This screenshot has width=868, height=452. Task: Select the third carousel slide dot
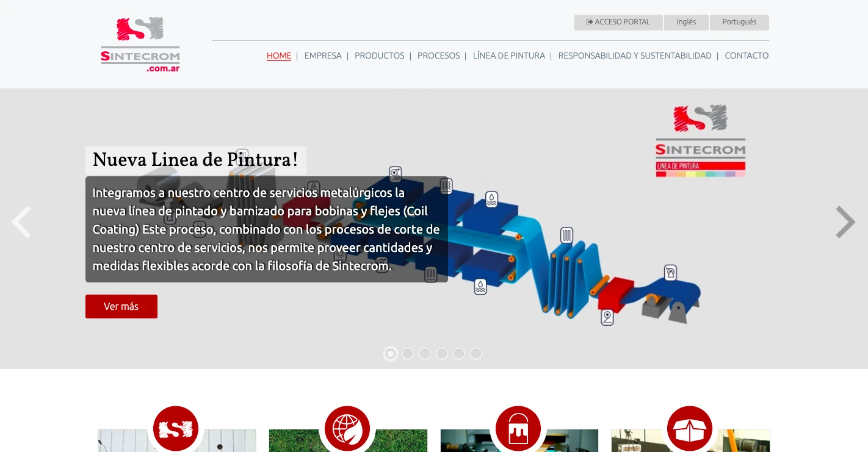(425, 354)
